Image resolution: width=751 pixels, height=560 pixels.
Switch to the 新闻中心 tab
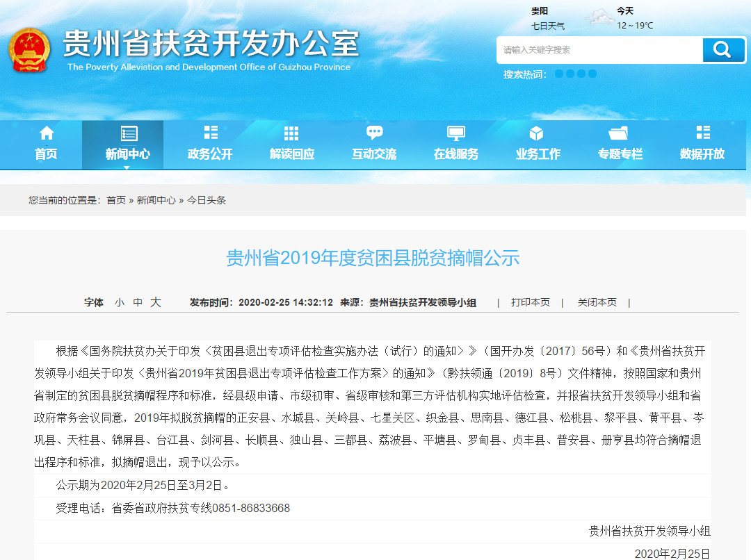128,154
